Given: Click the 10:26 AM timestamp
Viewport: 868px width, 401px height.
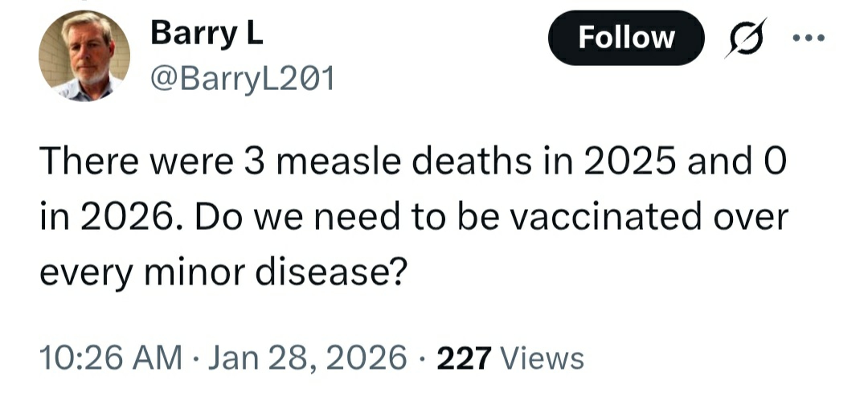Looking at the screenshot, I should (x=109, y=358).
